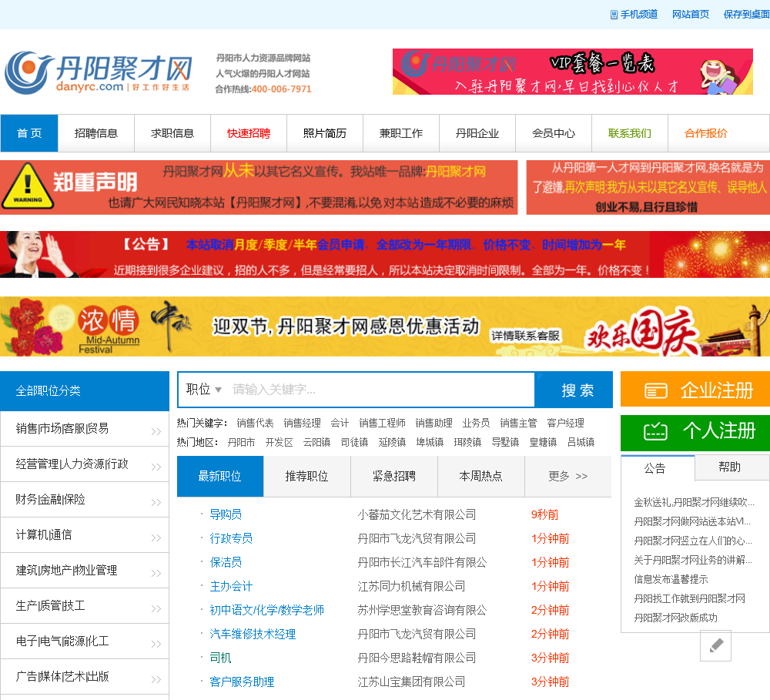The width and height of the screenshot is (770, 700).
Task: Open the 主办会计 job listing
Action: click(x=231, y=586)
